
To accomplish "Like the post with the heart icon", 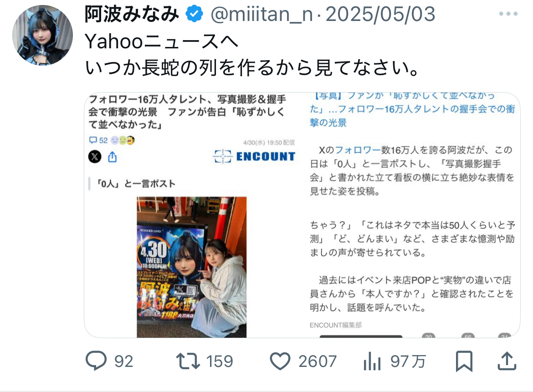I will [280, 361].
